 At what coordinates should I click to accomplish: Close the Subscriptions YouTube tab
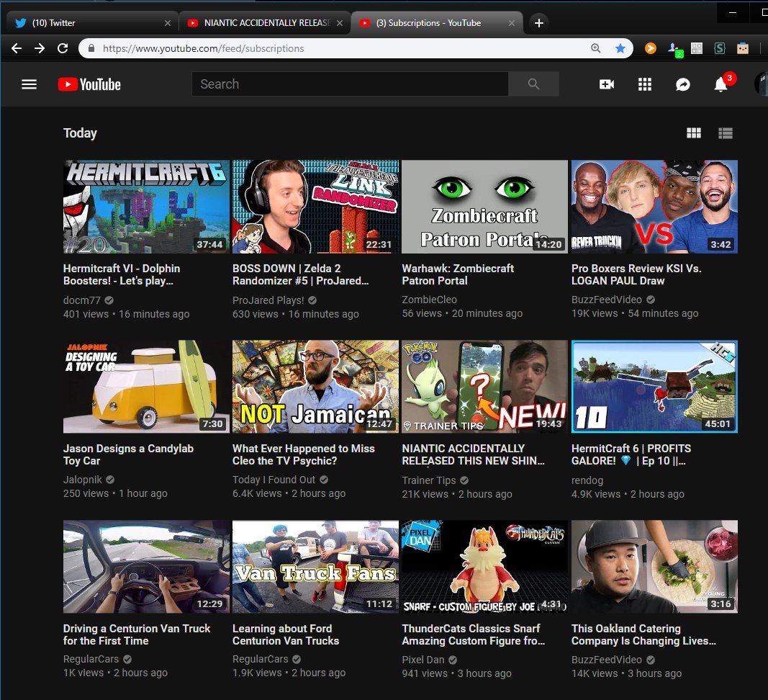click(511, 23)
